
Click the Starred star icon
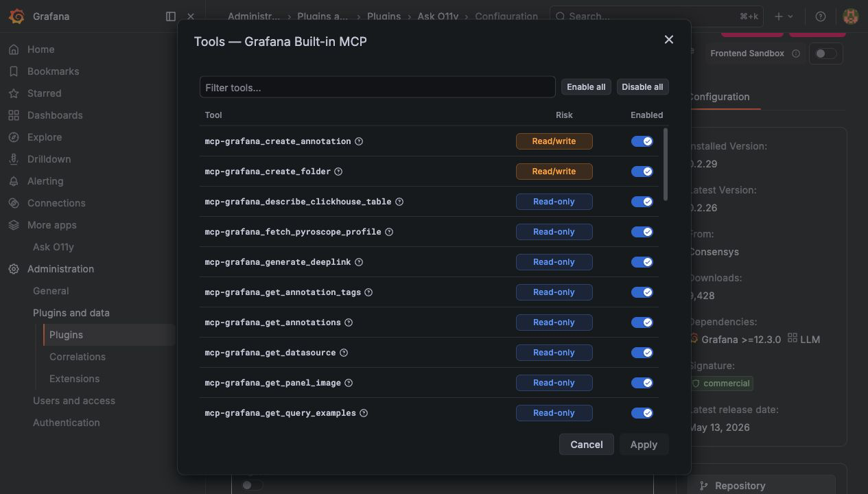(x=14, y=93)
